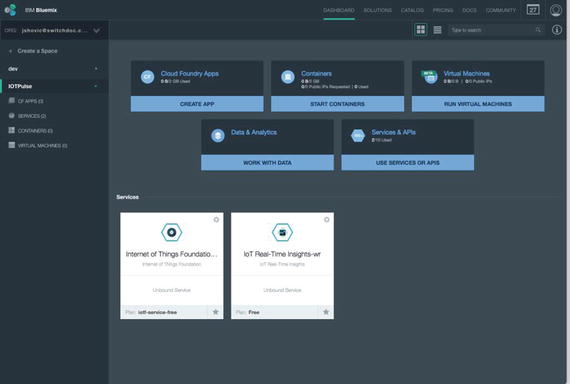Open the information icon in toolbar
The width and height of the screenshot is (570, 384).
[x=557, y=30]
